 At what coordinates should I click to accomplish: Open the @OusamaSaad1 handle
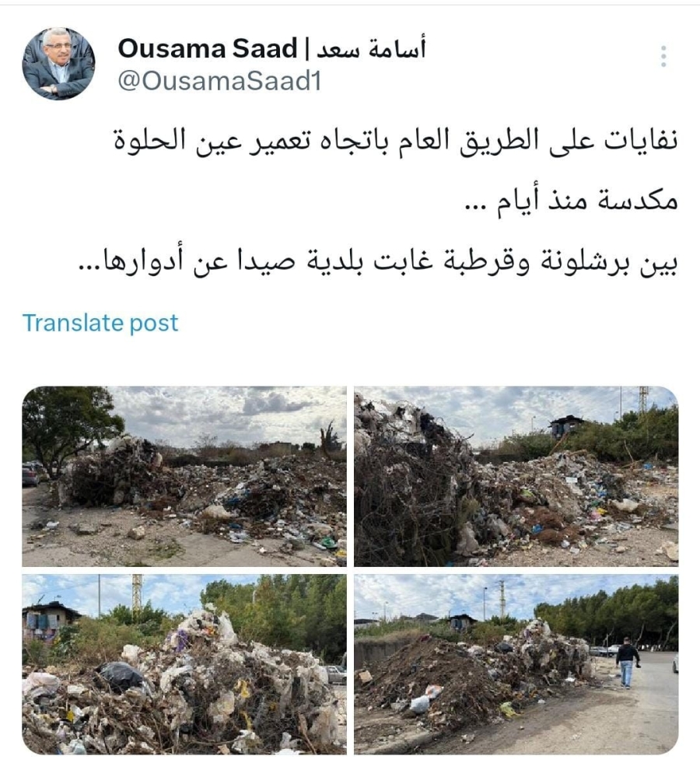coord(219,82)
